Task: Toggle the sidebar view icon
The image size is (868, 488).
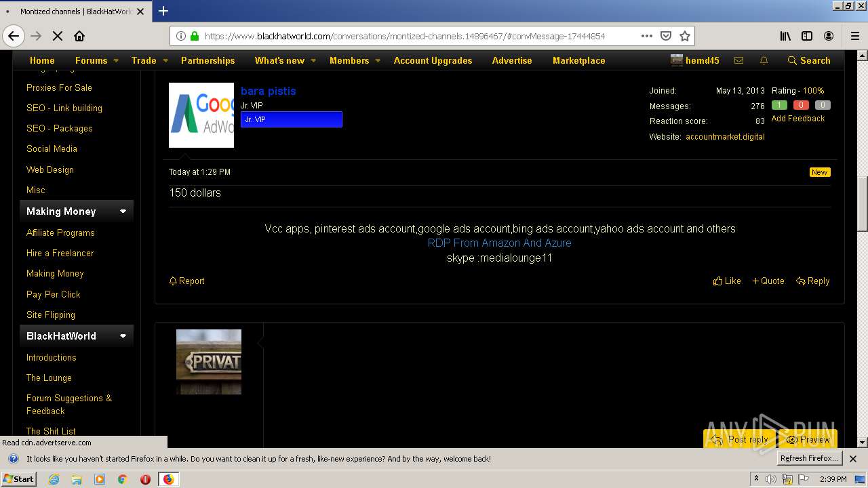Action: tap(807, 36)
